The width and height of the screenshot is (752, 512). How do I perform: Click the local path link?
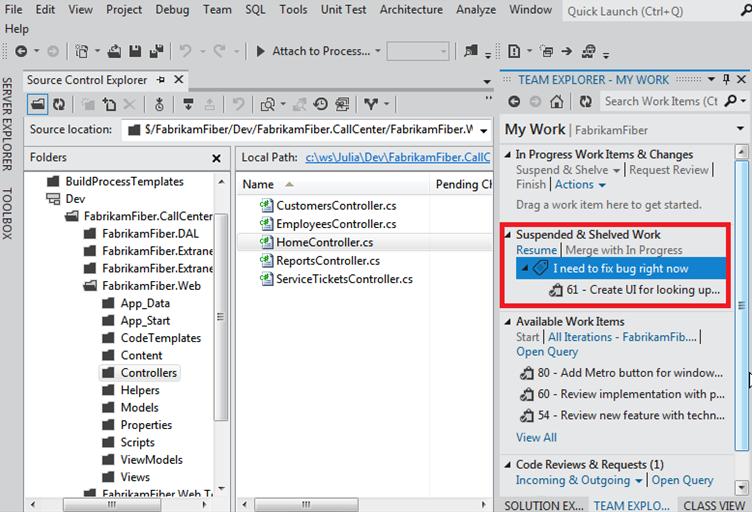398,158
